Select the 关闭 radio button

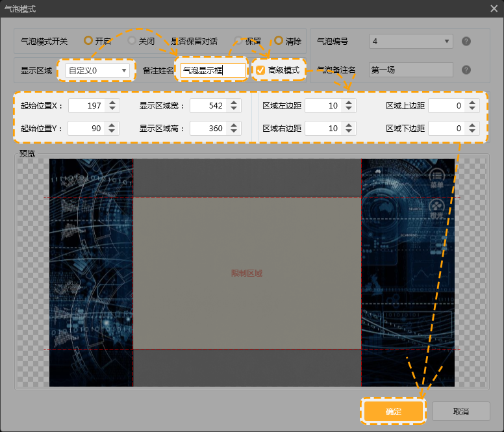click(132, 41)
